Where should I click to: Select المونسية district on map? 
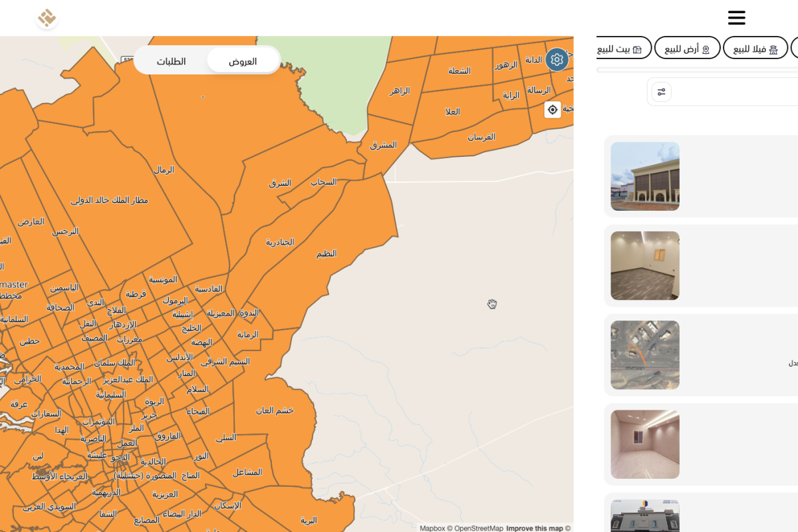click(x=163, y=279)
